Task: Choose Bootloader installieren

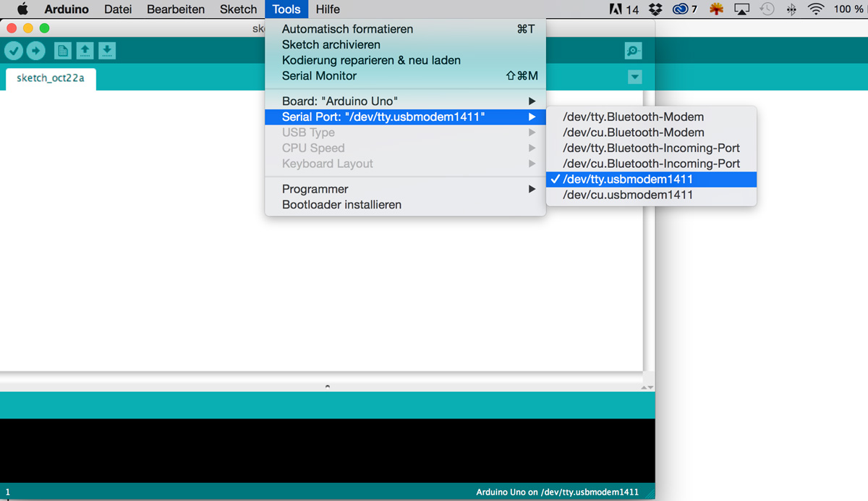Action: click(x=405, y=205)
